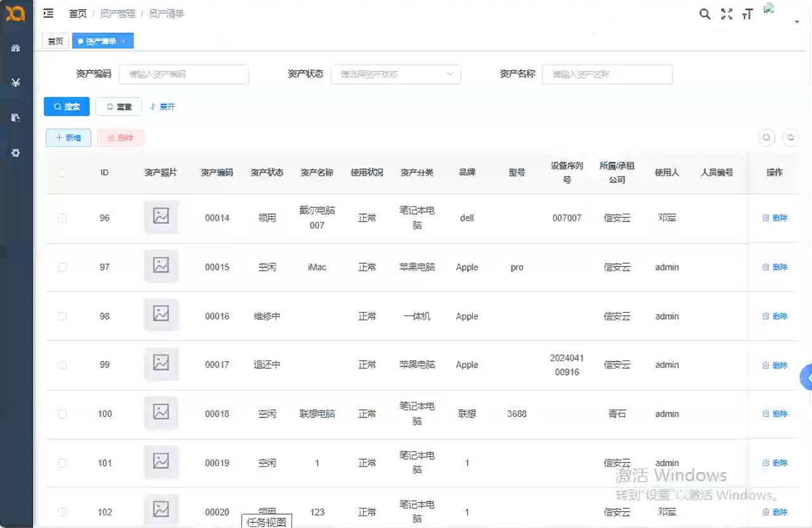
Task: Open the asset documents icon in the sidebar
Action: point(16,118)
